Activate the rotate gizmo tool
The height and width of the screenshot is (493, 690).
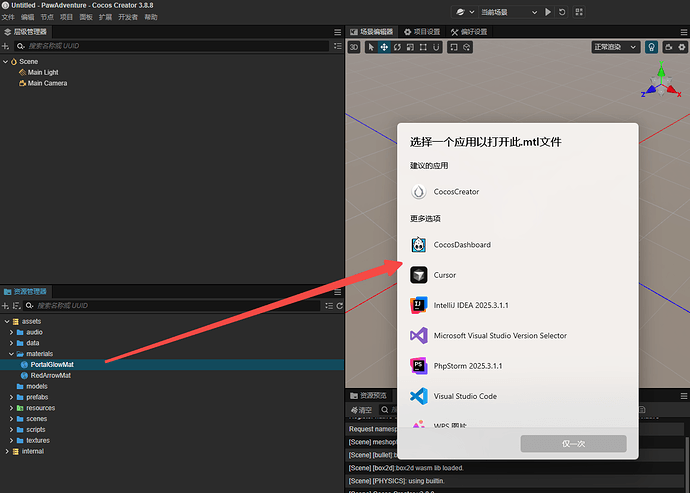397,47
